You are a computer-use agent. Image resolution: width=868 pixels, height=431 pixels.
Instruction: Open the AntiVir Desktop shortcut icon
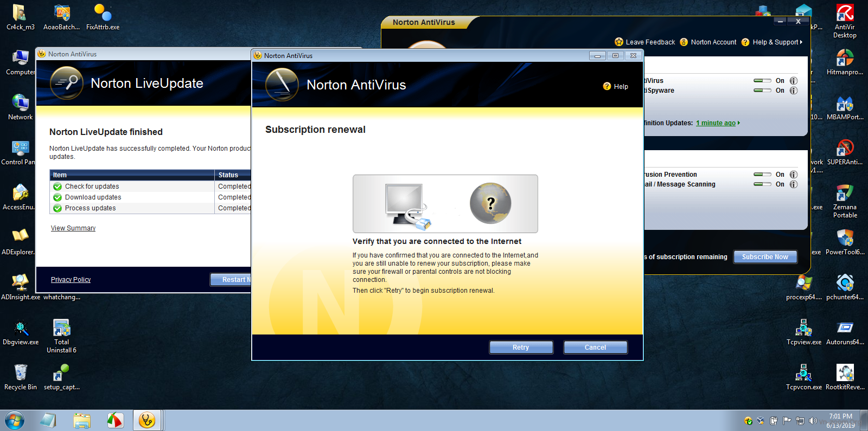coord(845,13)
